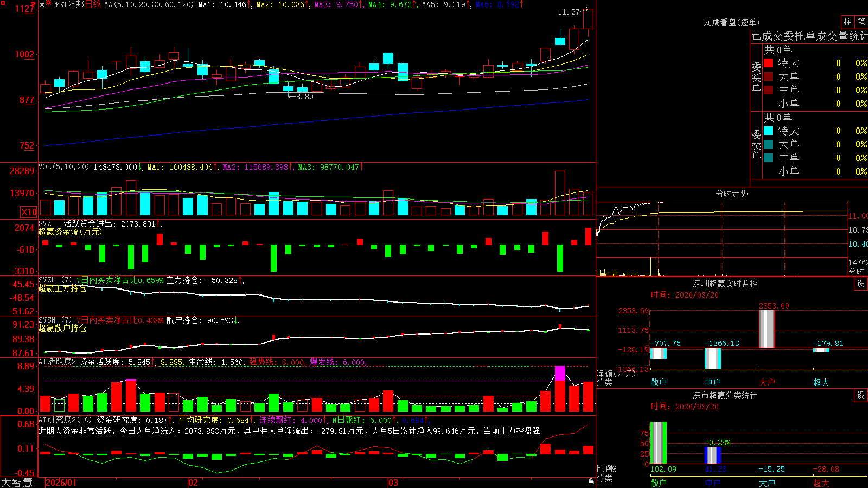Click the 超赢散户持仓 yellow label
Viewport: 868px width, 488px height.
coord(62,329)
